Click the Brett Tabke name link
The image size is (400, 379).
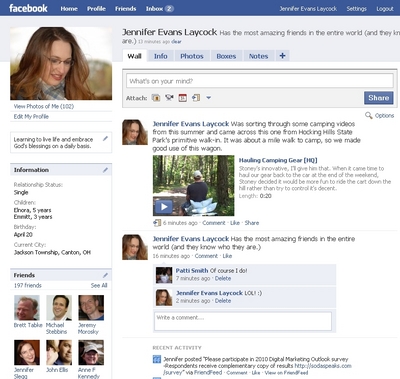click(x=28, y=325)
